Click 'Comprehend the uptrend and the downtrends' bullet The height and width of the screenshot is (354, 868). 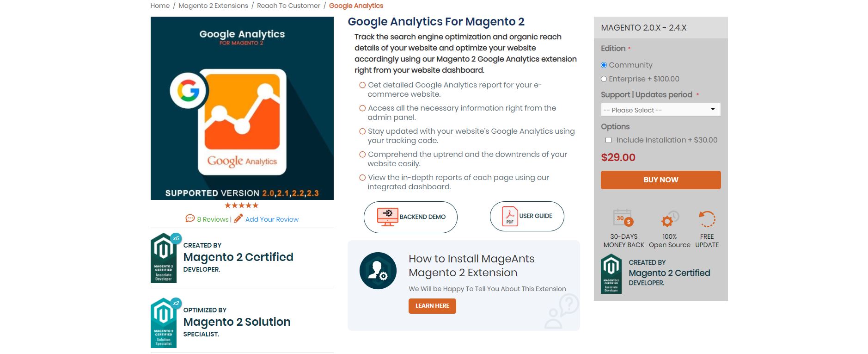(x=467, y=159)
